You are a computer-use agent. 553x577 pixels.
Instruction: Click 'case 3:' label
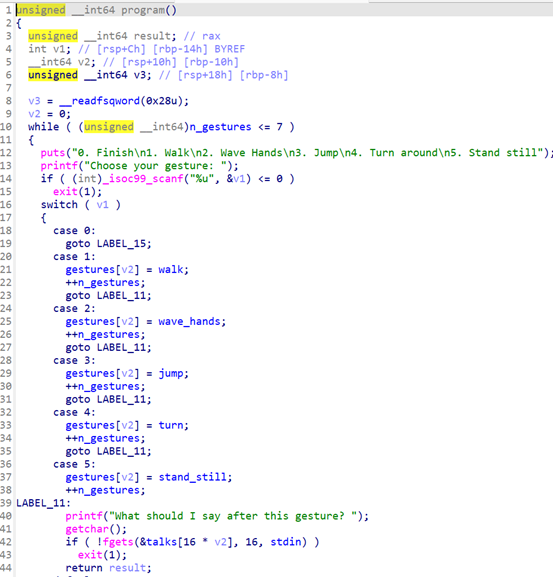[x=74, y=360]
